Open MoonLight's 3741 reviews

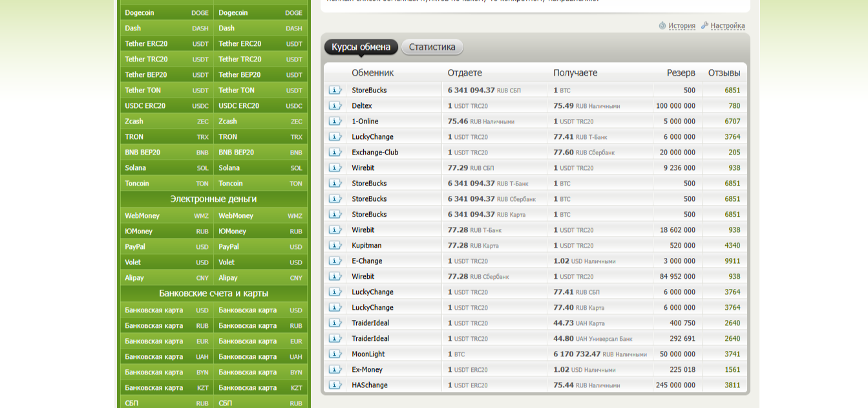pyautogui.click(x=732, y=354)
